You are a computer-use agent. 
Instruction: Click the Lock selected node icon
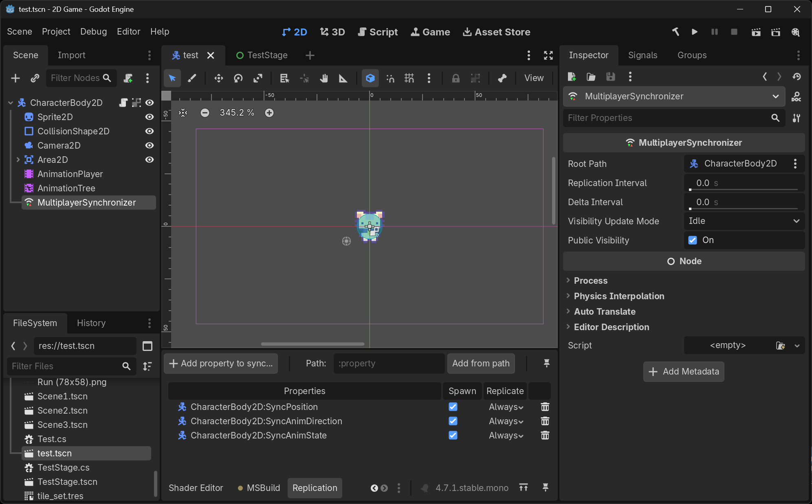[456, 78]
